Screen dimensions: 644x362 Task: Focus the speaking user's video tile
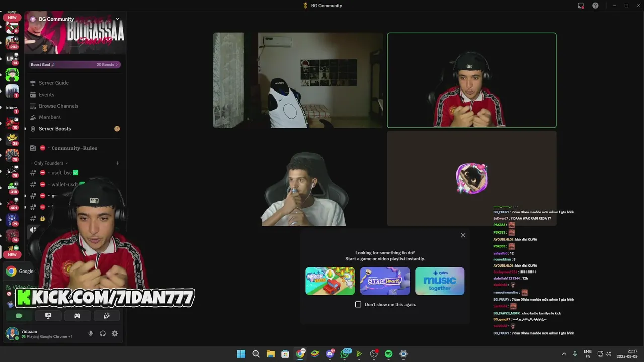click(x=472, y=80)
